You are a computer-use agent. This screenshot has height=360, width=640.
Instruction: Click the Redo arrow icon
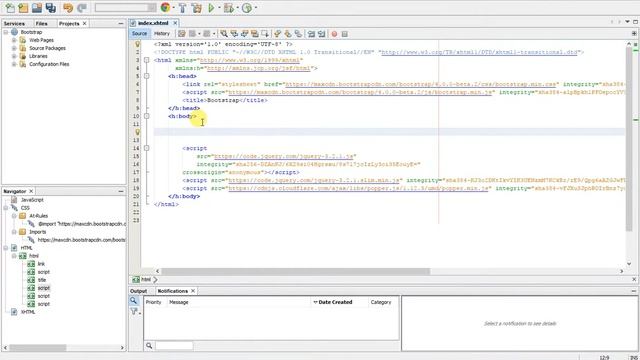pyautogui.click(x=82, y=7)
